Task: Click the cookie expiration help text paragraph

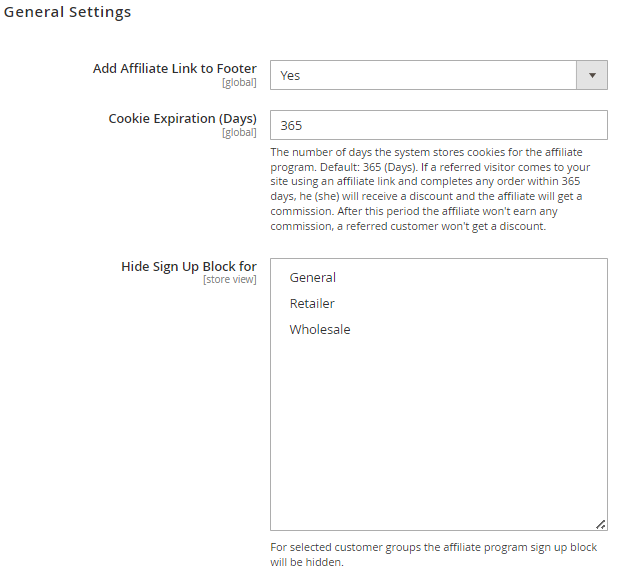Action: coord(430,189)
